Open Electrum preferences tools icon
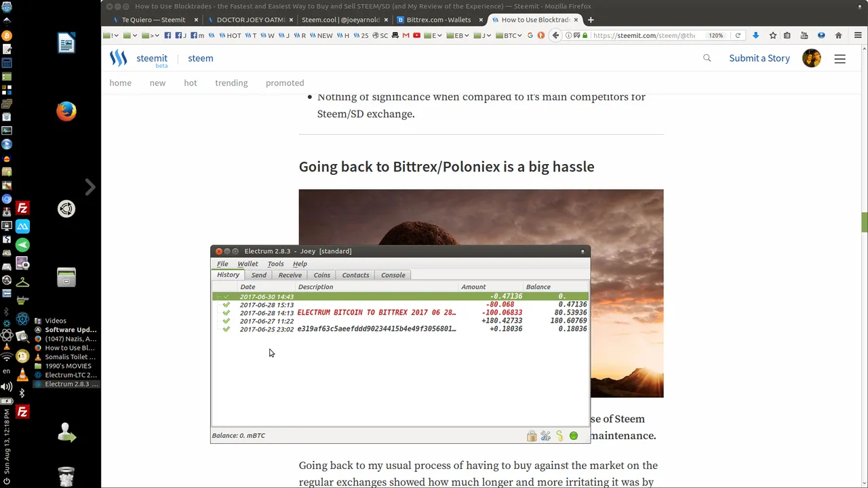This screenshot has height=488, width=868. click(546, 436)
